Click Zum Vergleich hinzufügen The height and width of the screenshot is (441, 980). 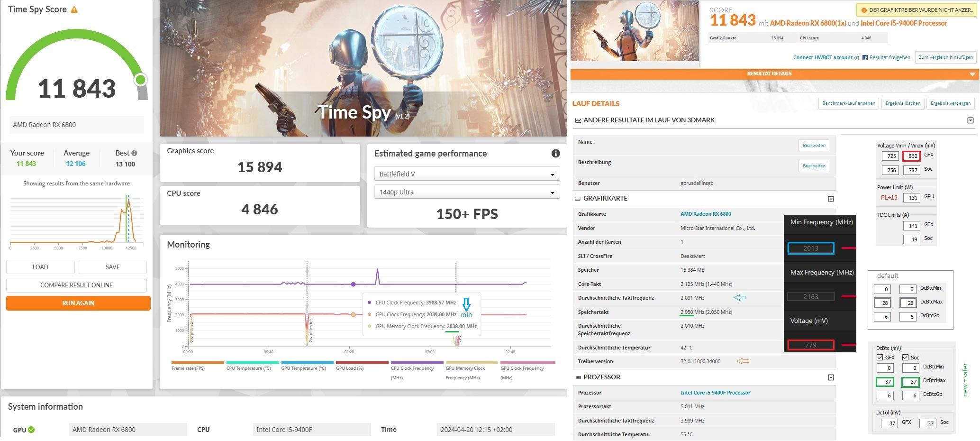945,57
